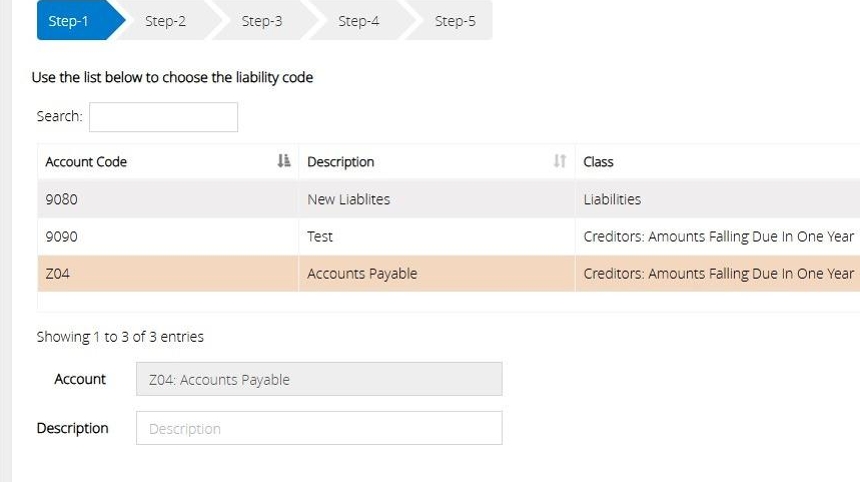Go to Step-1 tab
Screen dimensions: 860x482
click(x=69, y=21)
